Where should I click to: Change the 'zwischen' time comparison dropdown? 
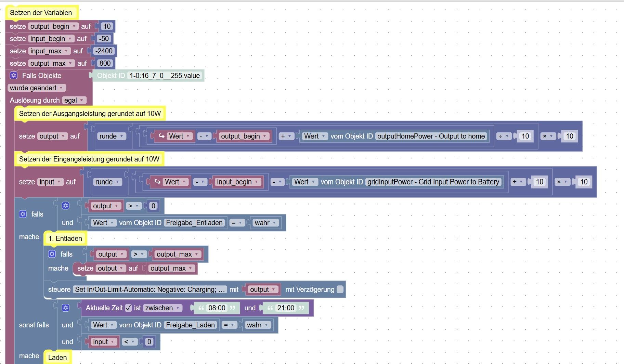(162, 308)
